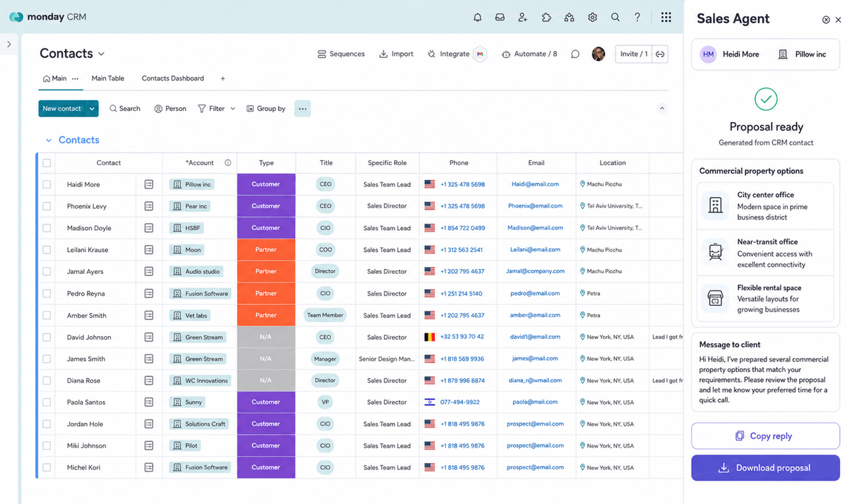Click the Download proposal button
This screenshot has width=847, height=504.
(765, 468)
